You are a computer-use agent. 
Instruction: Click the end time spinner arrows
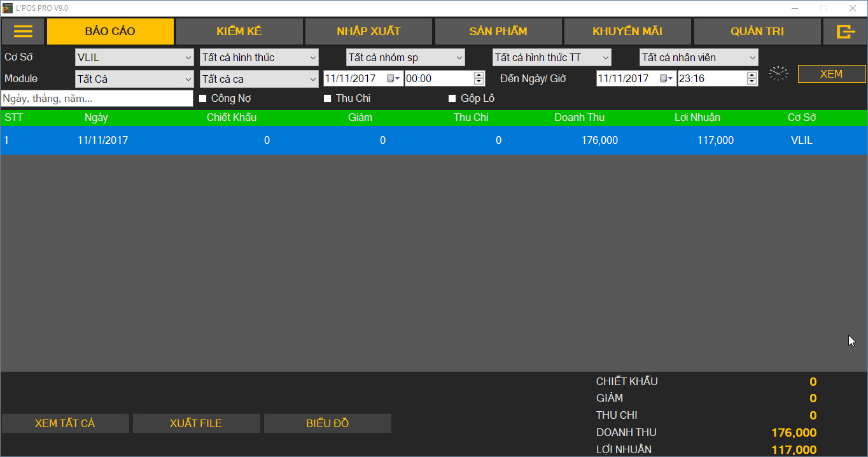click(x=752, y=78)
